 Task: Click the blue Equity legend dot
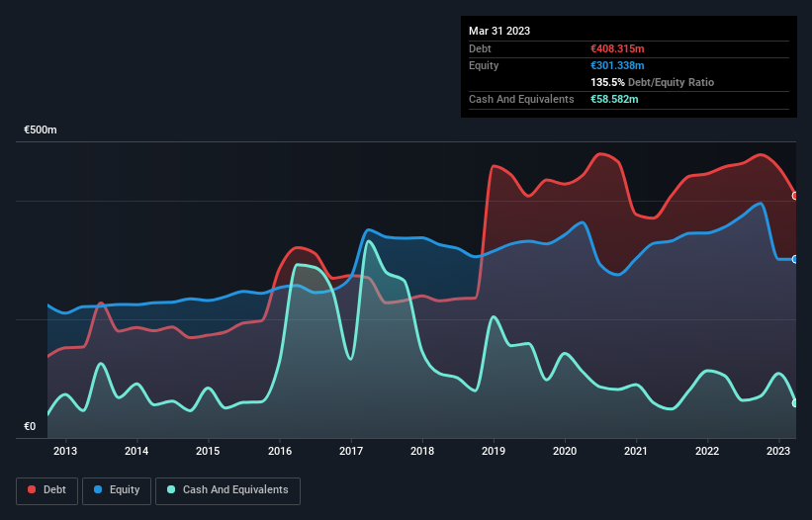[x=98, y=489]
